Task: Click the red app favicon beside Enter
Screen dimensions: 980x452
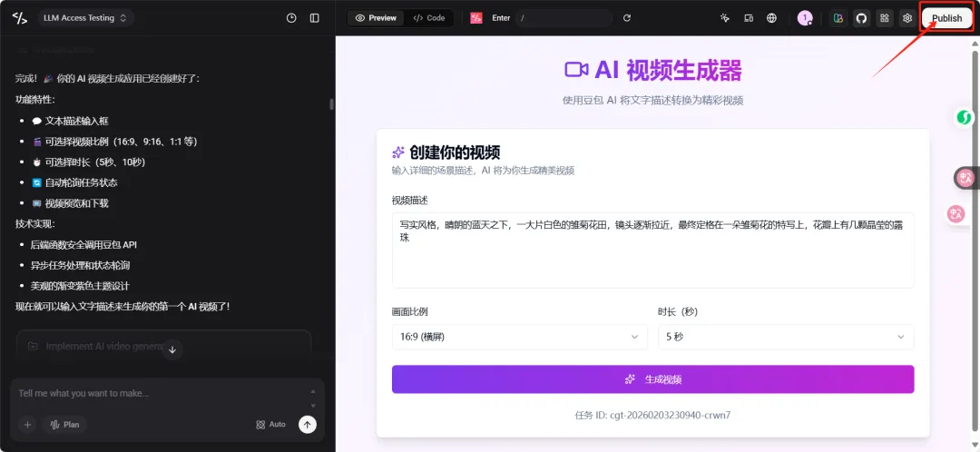Action: pyautogui.click(x=476, y=18)
